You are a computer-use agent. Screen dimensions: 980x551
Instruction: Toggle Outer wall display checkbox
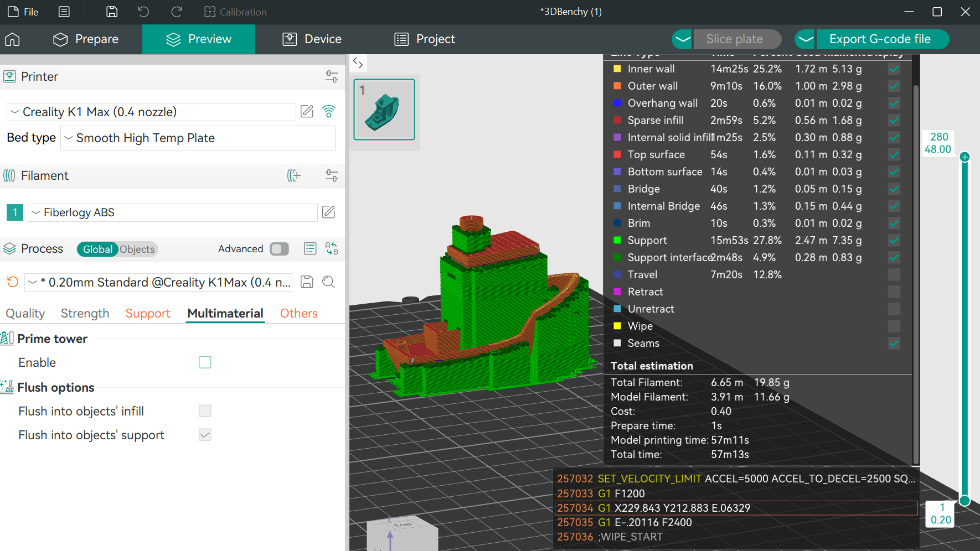(894, 86)
